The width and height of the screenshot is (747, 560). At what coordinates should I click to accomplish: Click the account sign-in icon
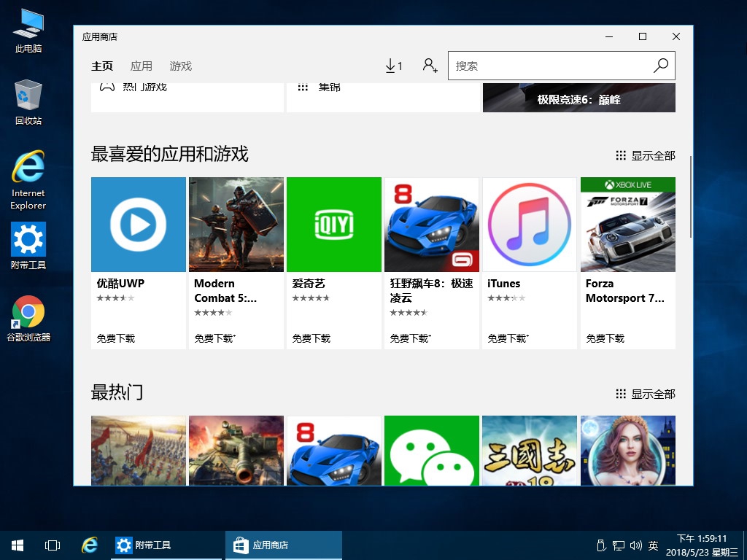coord(430,66)
